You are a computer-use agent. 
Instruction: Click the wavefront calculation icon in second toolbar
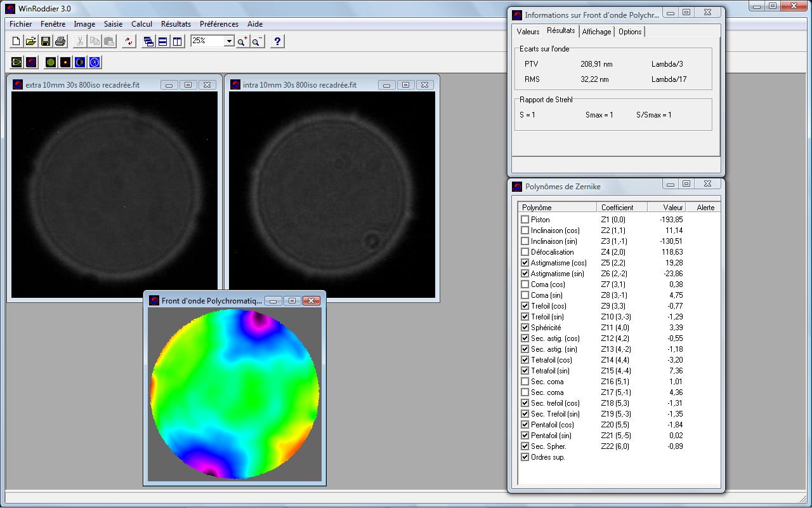pos(31,62)
